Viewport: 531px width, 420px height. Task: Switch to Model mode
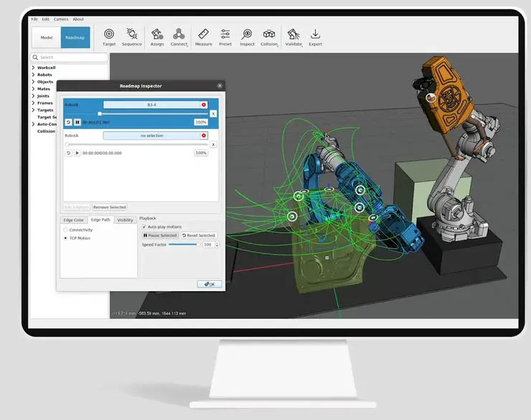47,37
